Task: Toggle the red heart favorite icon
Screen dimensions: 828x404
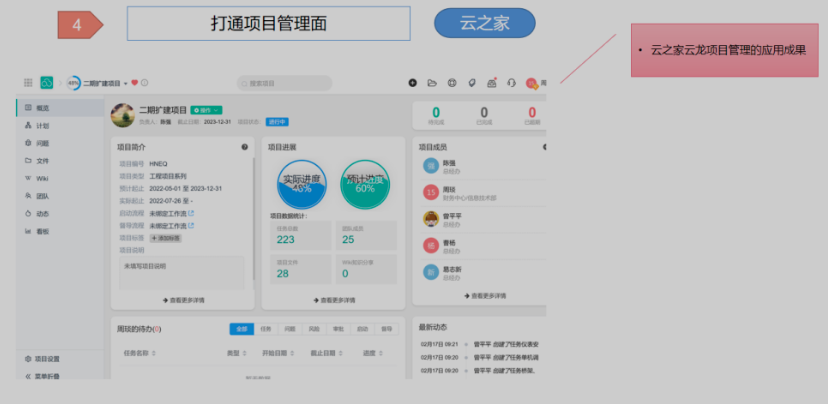Action: pyautogui.click(x=135, y=83)
